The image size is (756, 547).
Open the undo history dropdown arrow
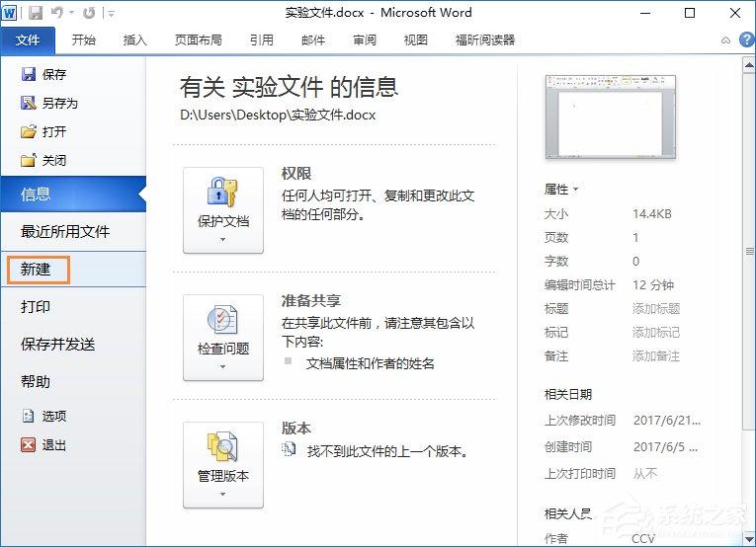(71, 13)
